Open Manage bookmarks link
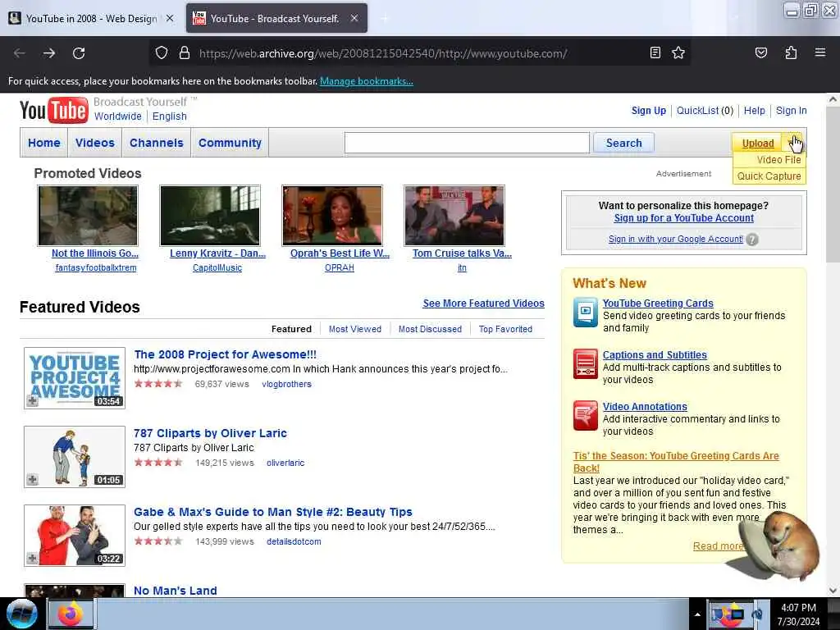840x630 pixels. click(x=367, y=81)
